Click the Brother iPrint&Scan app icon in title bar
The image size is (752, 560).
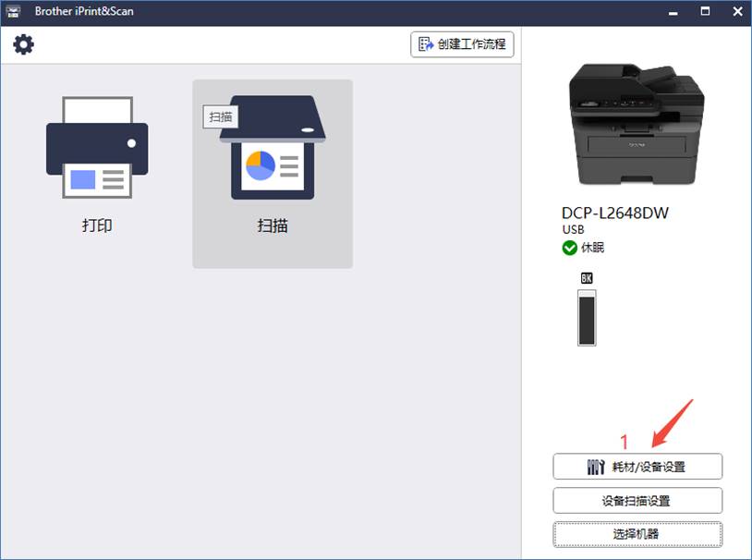click(x=13, y=11)
